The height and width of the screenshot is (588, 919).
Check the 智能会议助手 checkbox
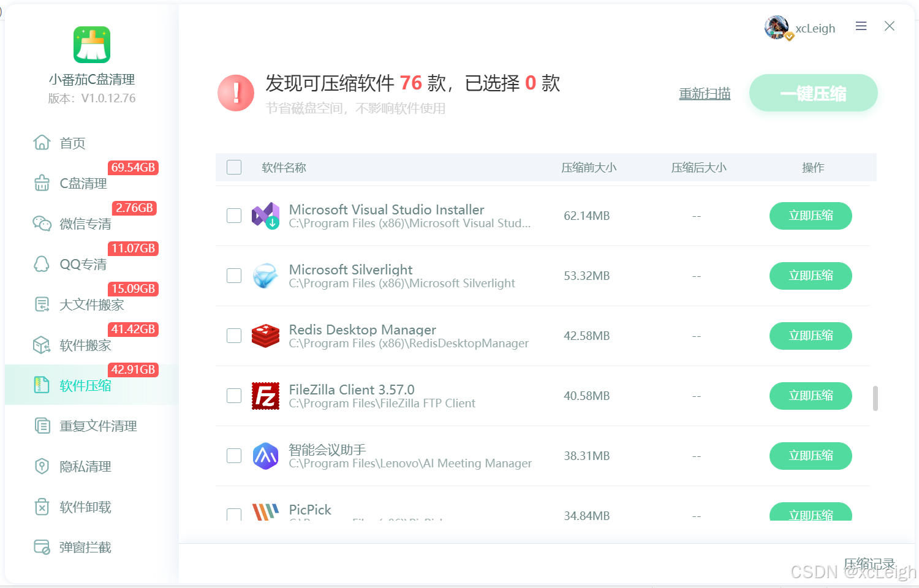tap(234, 456)
